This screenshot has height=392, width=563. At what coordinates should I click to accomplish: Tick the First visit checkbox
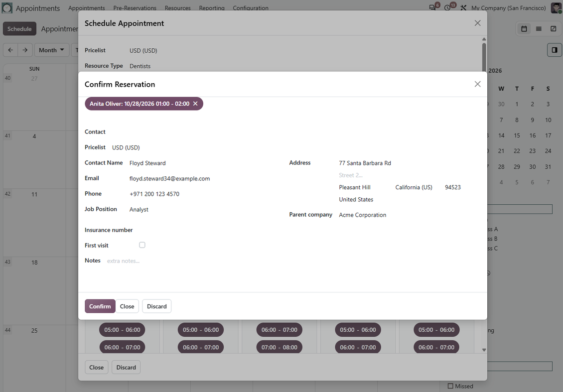142,245
